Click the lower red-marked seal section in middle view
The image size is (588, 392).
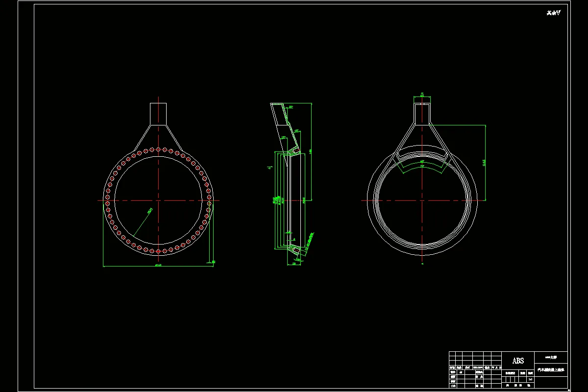click(x=296, y=250)
